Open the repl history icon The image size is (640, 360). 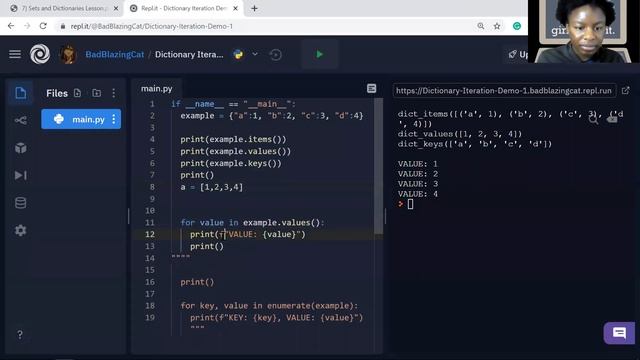[276, 54]
